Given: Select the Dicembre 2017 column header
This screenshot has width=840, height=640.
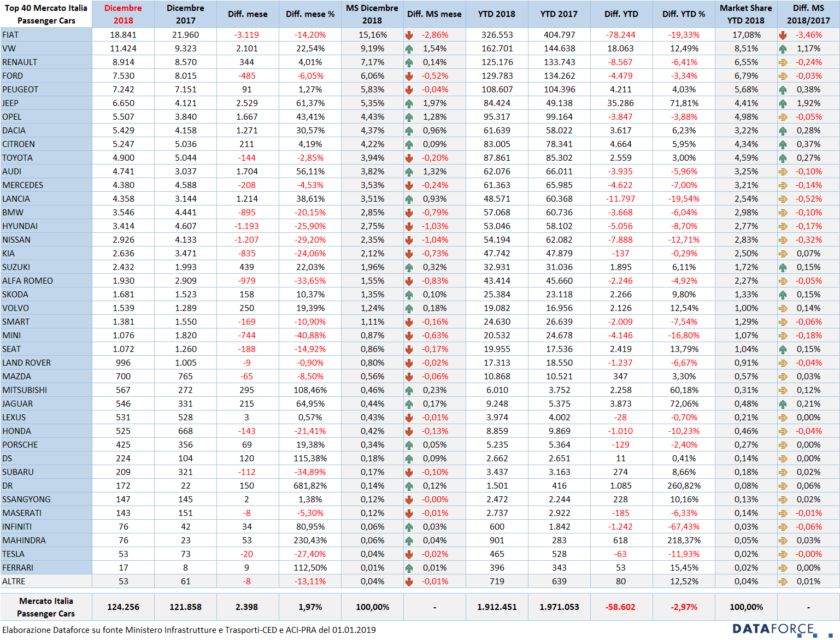Looking at the screenshot, I should (x=185, y=14).
